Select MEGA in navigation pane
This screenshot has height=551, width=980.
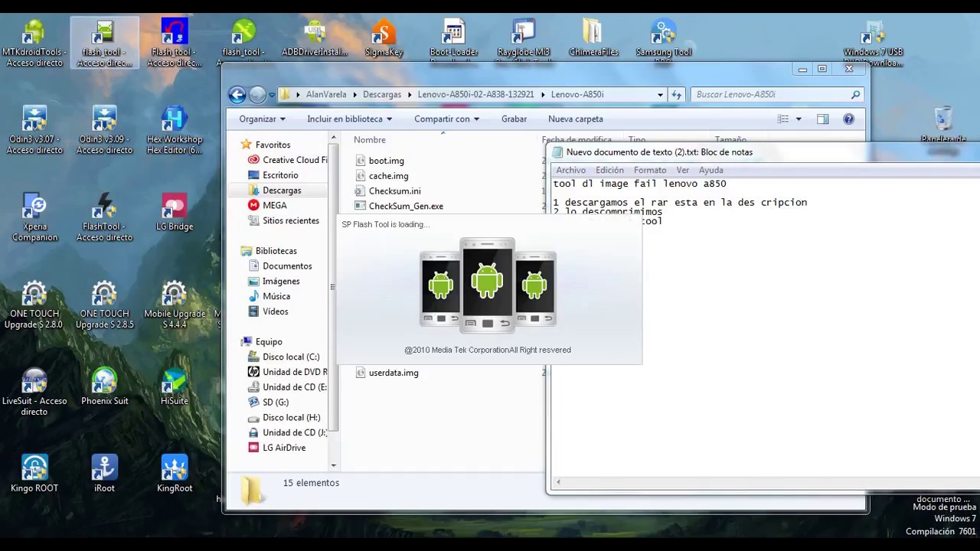[275, 205]
